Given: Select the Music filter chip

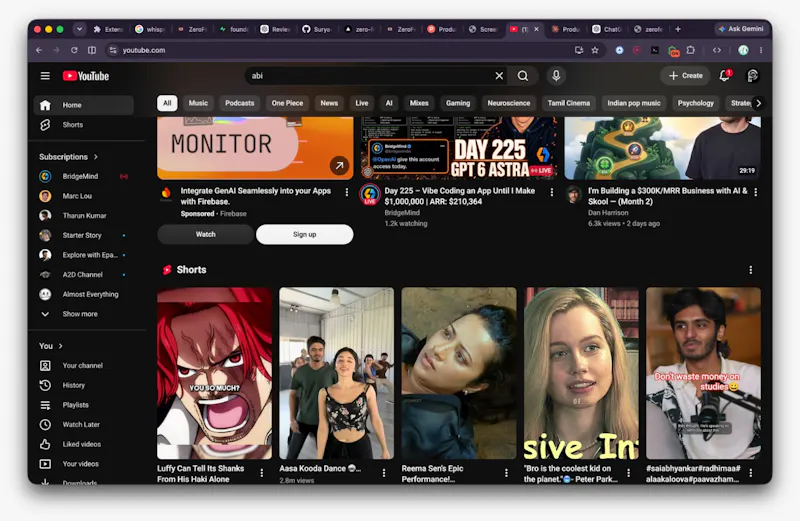Looking at the screenshot, I should pos(198,103).
